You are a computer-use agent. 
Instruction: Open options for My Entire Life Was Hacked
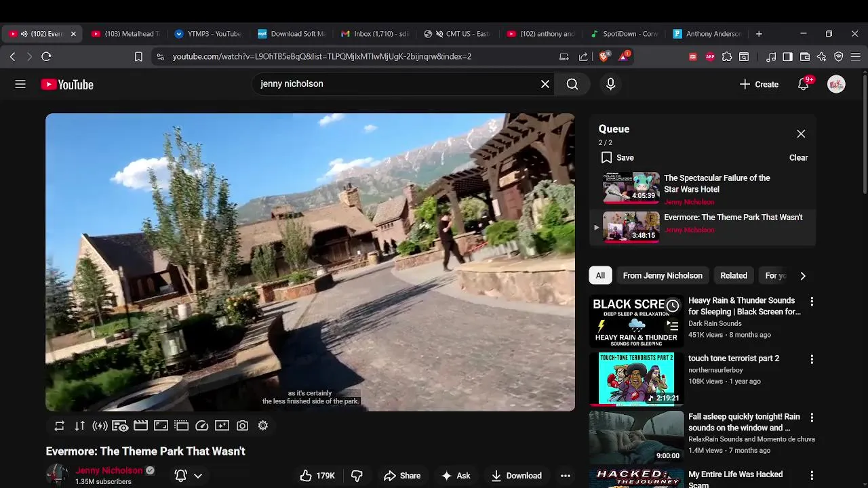[812, 476]
